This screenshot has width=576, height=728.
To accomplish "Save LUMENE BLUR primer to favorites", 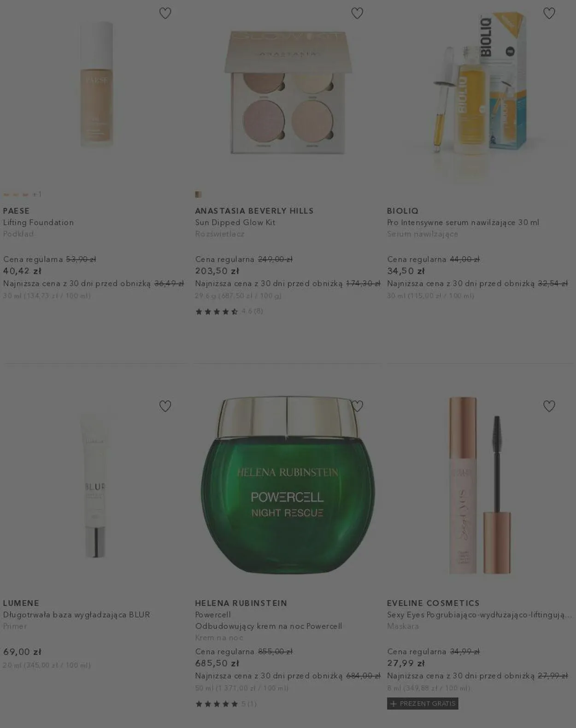I will [165, 406].
